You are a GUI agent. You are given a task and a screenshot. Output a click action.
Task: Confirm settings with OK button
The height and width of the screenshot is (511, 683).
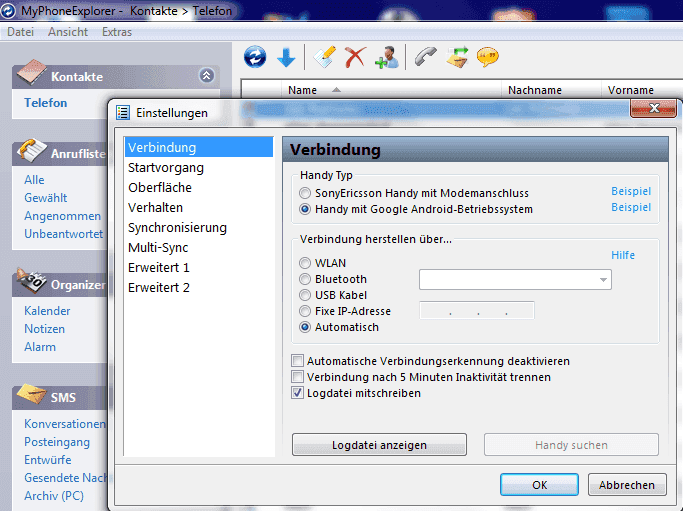pos(539,485)
